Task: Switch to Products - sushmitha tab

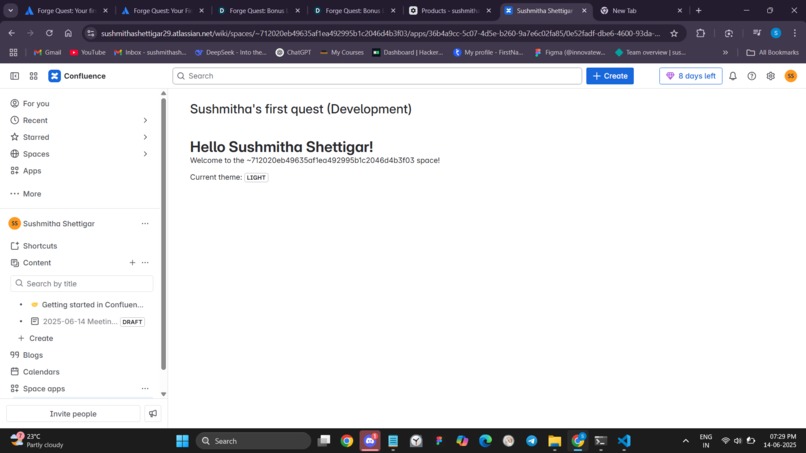Action: click(x=450, y=10)
